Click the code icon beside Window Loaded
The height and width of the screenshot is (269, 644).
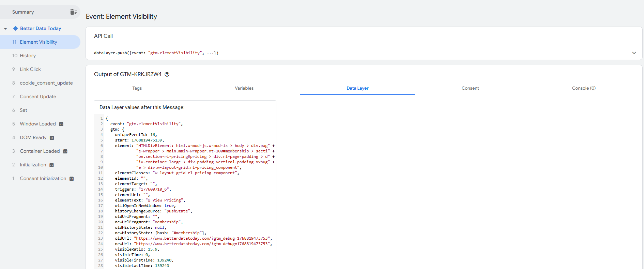pos(61,124)
